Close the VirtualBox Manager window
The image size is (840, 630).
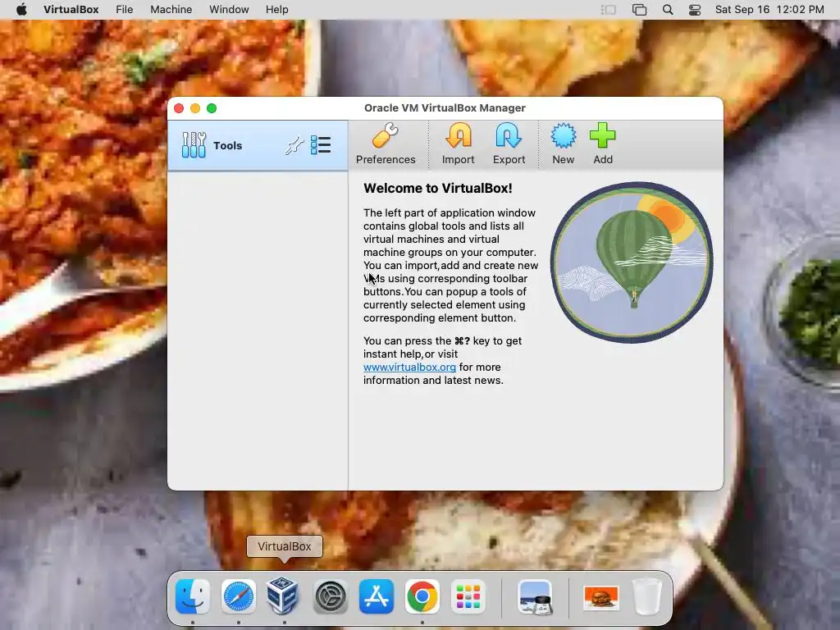179,108
